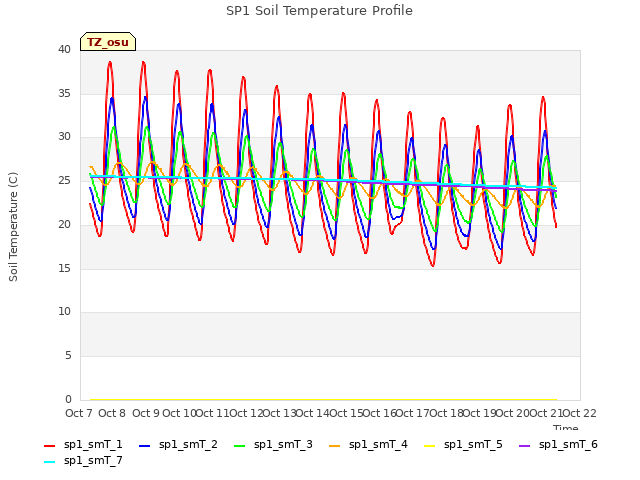Click the 5 y-axis tick label
Image resolution: width=640 pixels, height=480 pixels.
(68, 356)
